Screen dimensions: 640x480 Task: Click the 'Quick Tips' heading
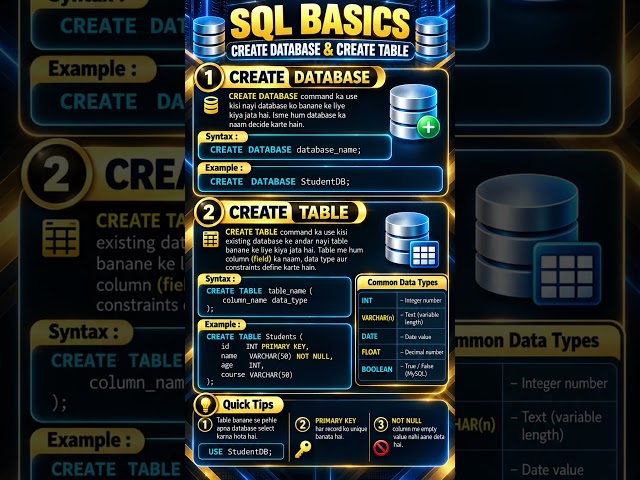[248, 404]
